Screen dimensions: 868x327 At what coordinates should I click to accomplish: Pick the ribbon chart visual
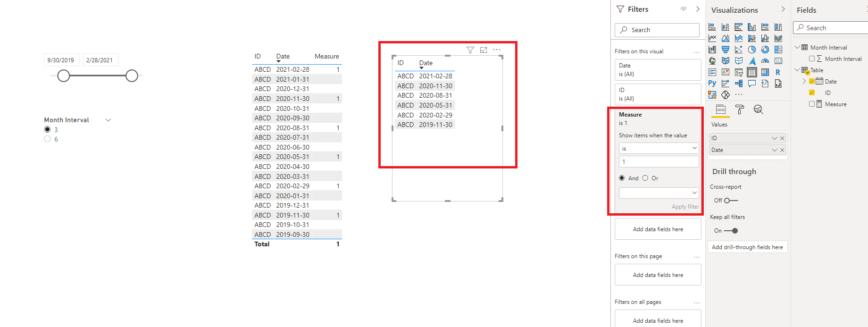(x=778, y=38)
